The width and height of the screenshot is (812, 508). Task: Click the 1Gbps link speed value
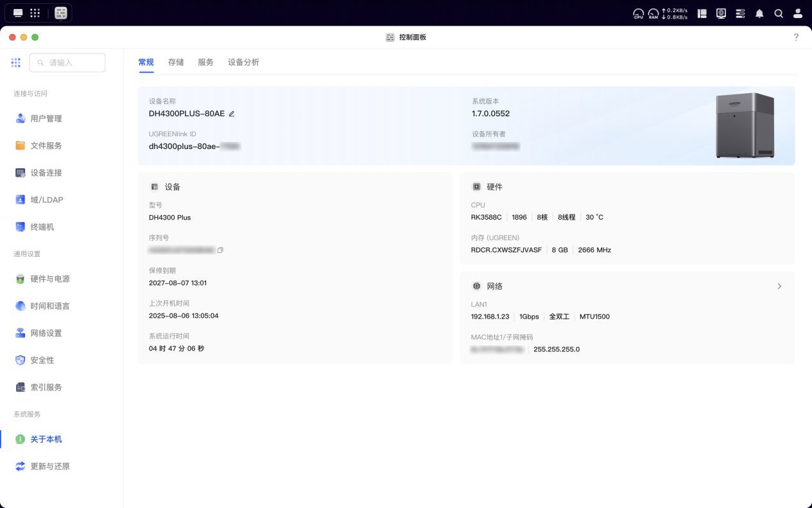coord(529,317)
